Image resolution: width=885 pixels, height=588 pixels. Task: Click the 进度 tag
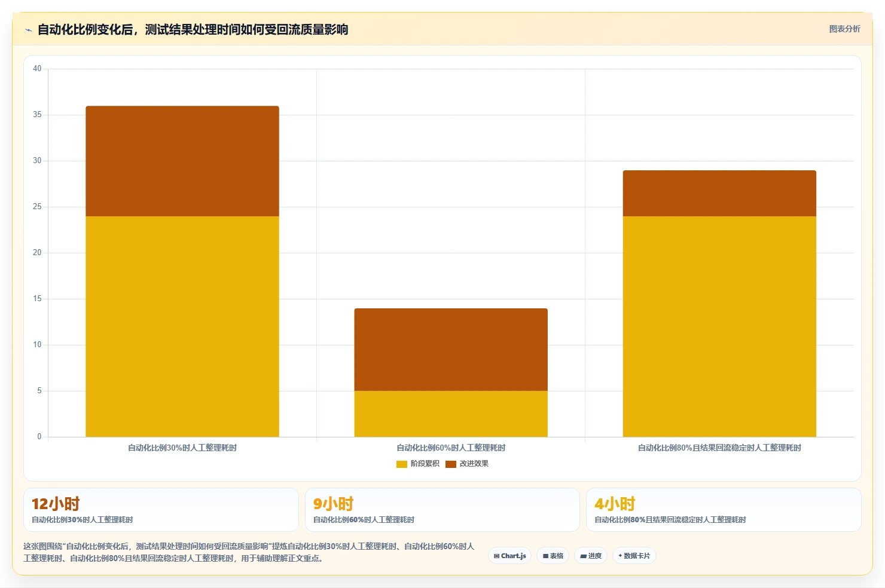point(591,556)
